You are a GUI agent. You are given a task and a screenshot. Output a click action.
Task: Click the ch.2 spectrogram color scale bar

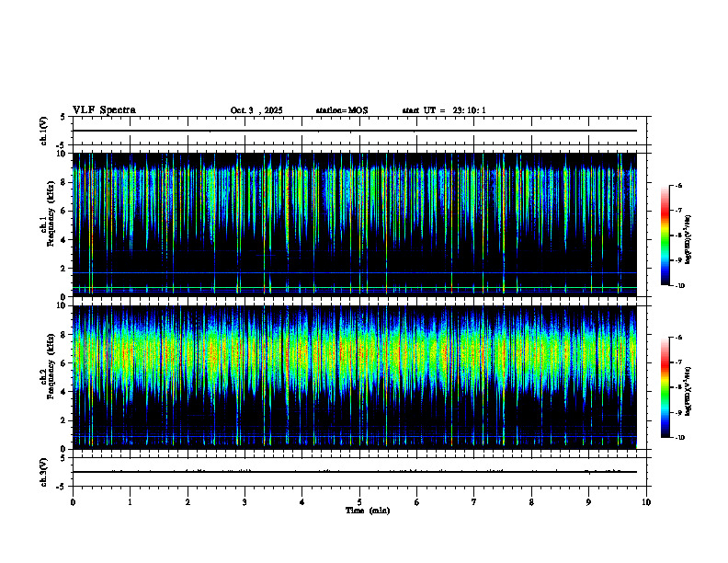pyautogui.click(x=665, y=387)
